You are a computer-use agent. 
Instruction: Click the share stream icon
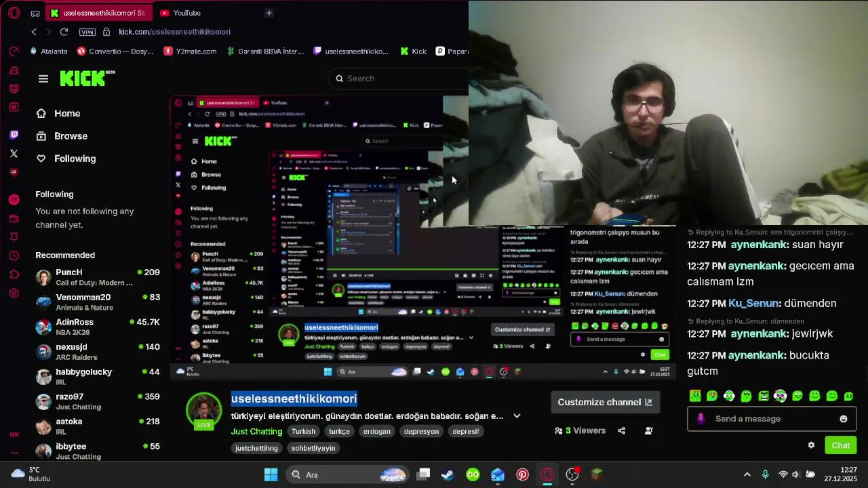tap(621, 430)
